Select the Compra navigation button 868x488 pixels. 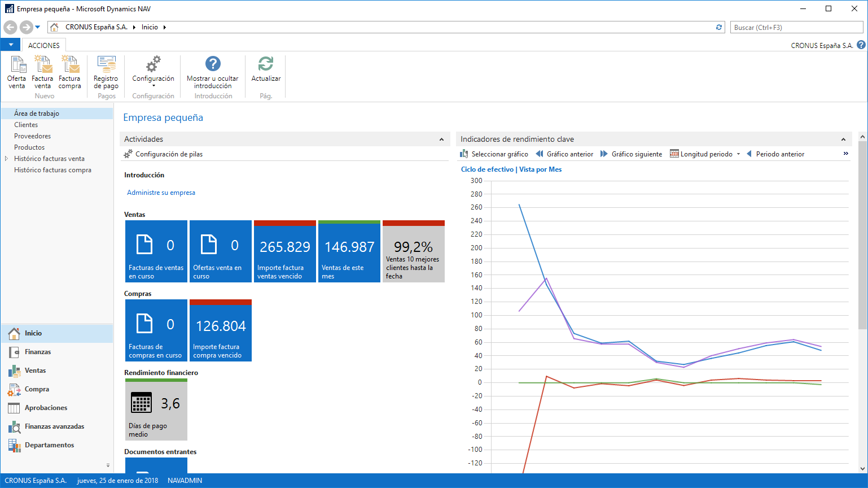(x=57, y=389)
